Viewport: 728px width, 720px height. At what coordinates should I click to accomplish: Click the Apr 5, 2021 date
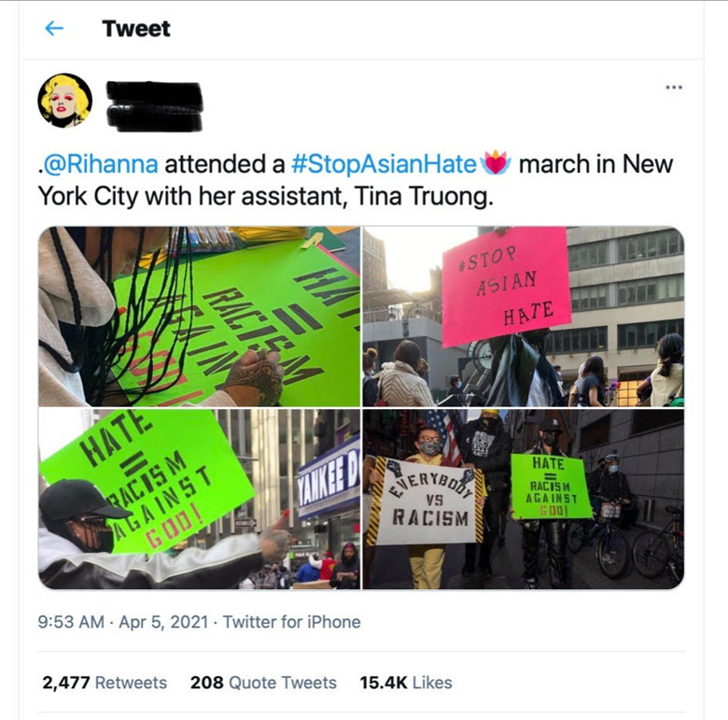(x=163, y=622)
